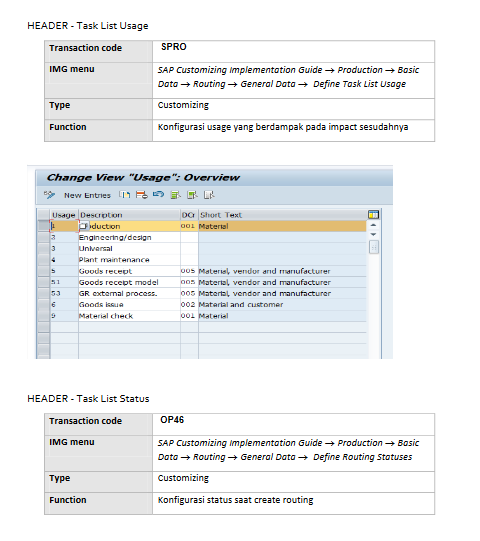
Task: Click the scroll down arrow of table
Action: coord(373,234)
